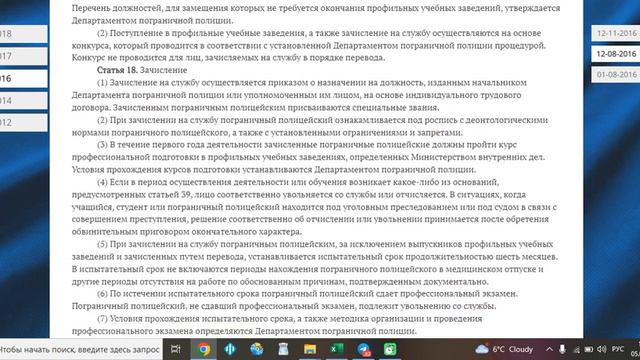The height and width of the screenshot is (360, 640).
Task: Click the microphone tray icon
Action: (562, 349)
